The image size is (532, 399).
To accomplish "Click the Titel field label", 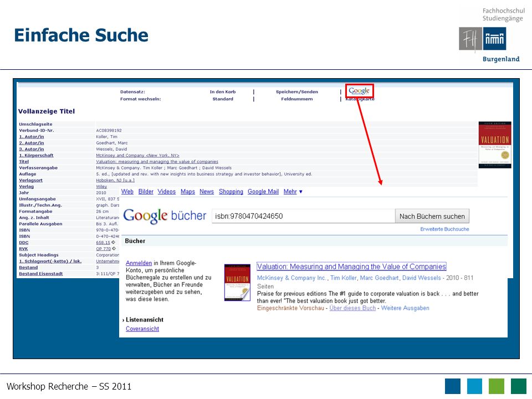I will point(24,161).
